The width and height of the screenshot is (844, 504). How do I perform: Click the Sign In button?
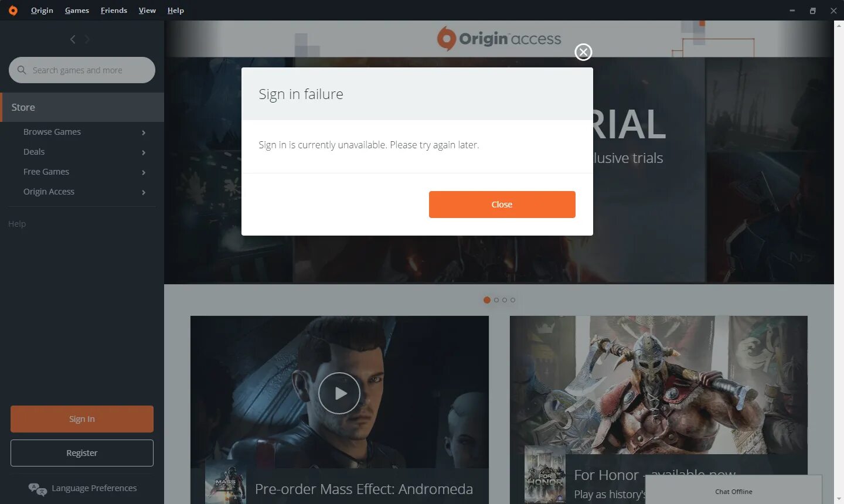click(x=82, y=419)
